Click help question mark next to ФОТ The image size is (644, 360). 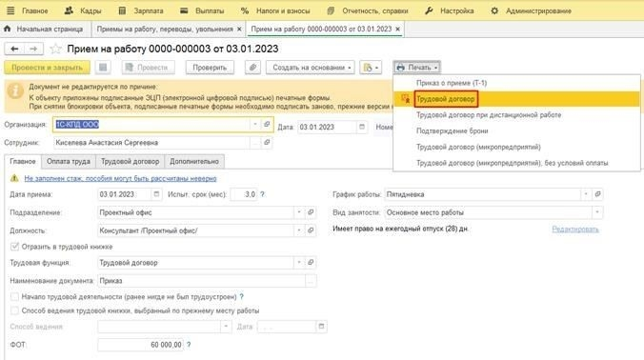[189, 345]
